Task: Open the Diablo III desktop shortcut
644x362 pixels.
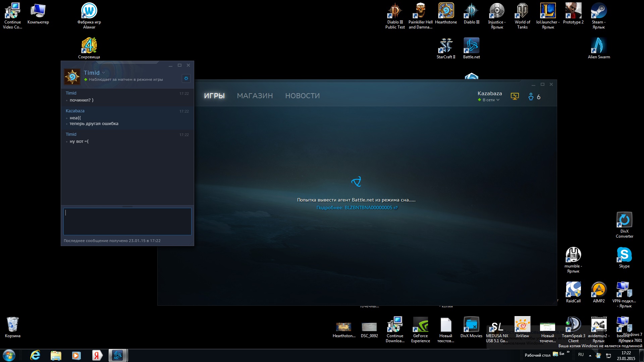Action: tap(472, 13)
